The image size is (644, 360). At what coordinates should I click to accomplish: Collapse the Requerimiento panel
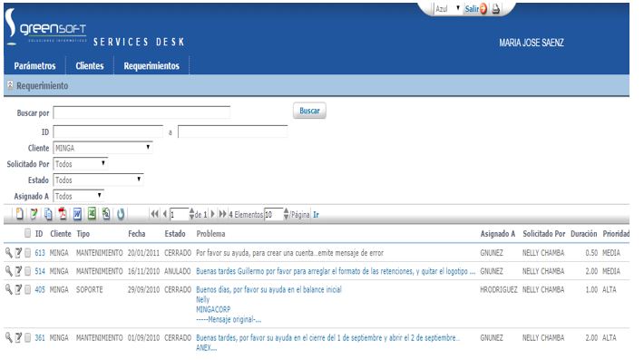click(x=10, y=85)
